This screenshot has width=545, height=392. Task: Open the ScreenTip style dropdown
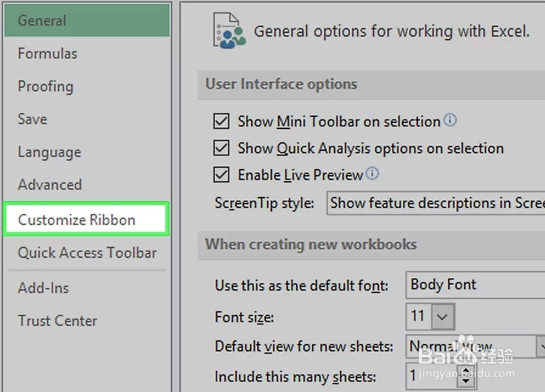(436, 203)
